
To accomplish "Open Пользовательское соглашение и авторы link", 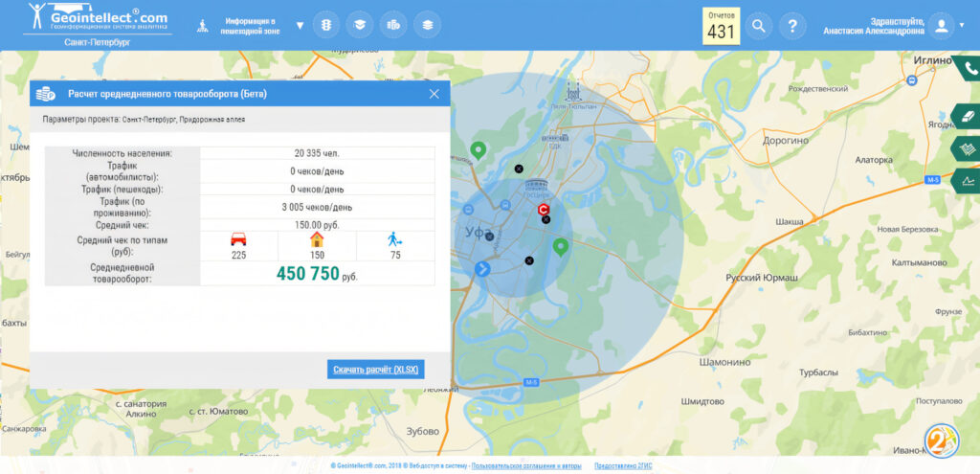I will [525, 466].
